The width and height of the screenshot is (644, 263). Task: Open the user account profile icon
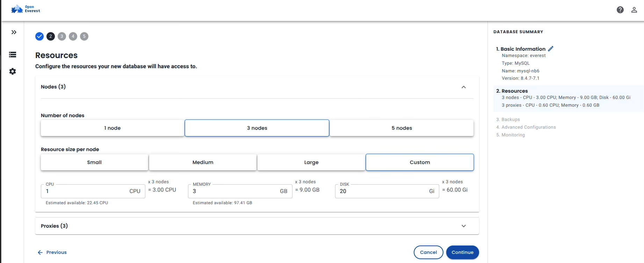coord(634,10)
